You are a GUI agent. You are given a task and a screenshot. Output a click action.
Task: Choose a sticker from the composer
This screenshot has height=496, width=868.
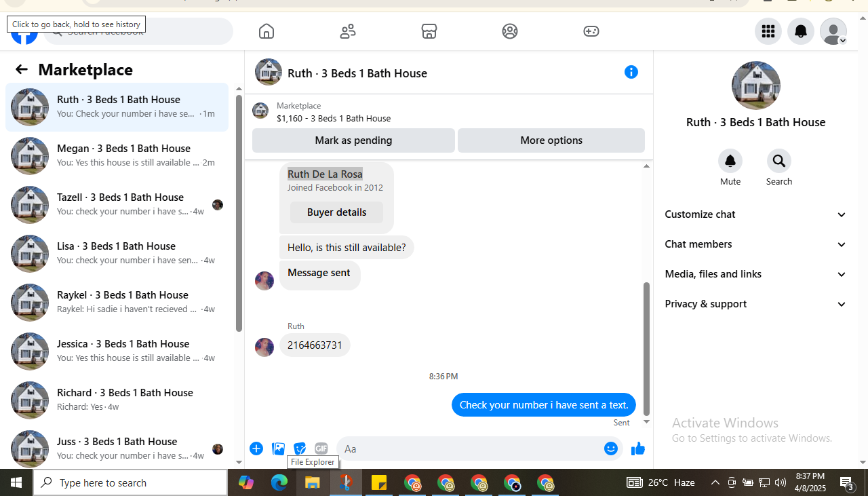(300, 449)
